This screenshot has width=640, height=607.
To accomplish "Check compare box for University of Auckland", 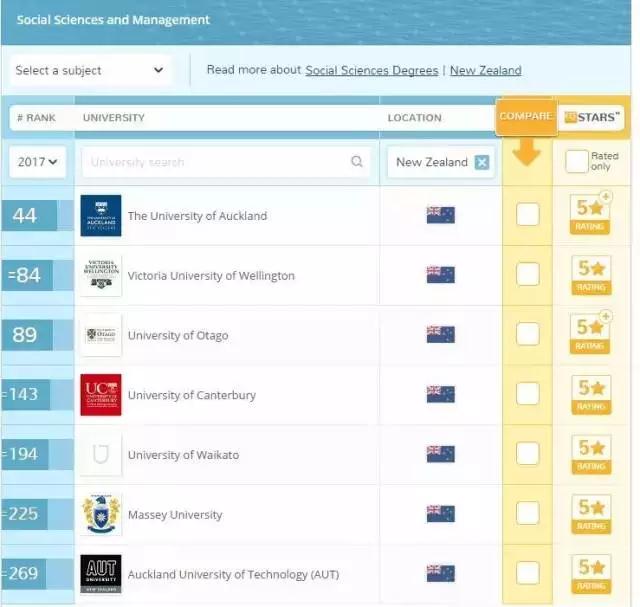I will [x=527, y=215].
